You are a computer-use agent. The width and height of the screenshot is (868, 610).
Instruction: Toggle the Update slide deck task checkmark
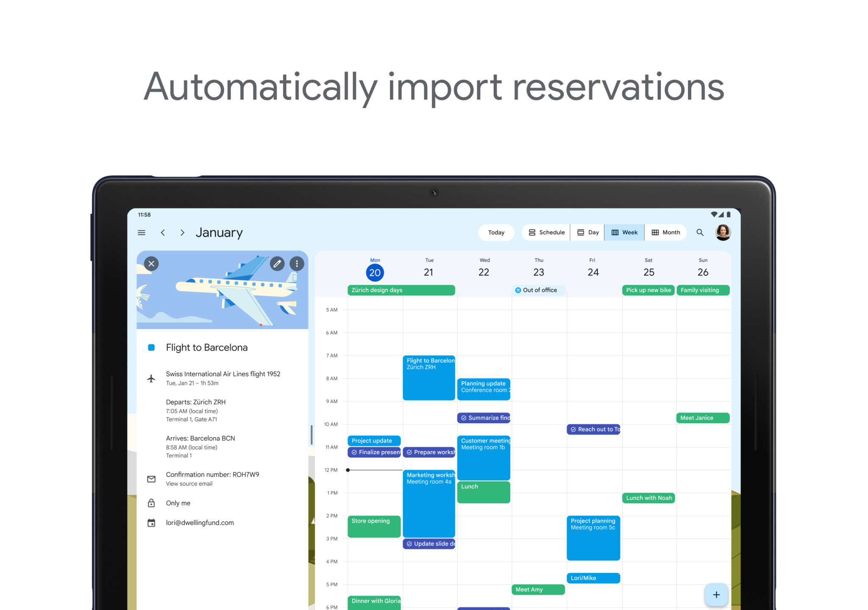coord(409,544)
